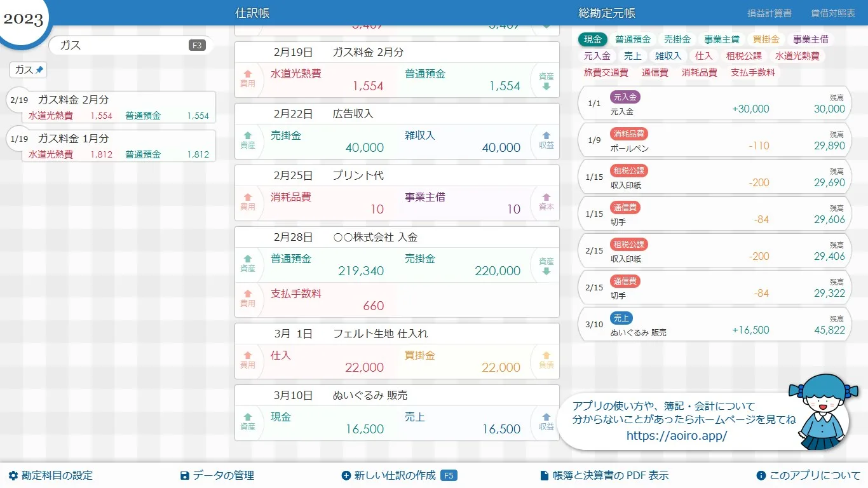
Task: Select the 普通預金 account chip
Action: point(632,39)
